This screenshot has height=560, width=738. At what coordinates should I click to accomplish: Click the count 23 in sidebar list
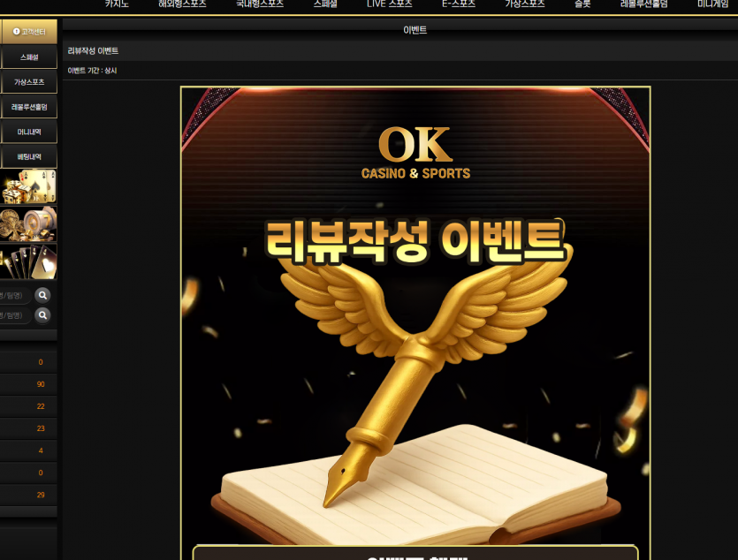(41, 428)
